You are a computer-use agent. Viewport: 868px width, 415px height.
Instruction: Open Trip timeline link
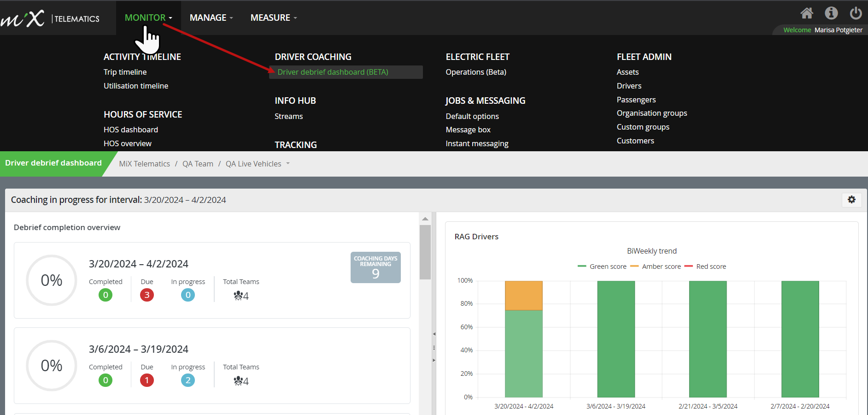tap(125, 72)
